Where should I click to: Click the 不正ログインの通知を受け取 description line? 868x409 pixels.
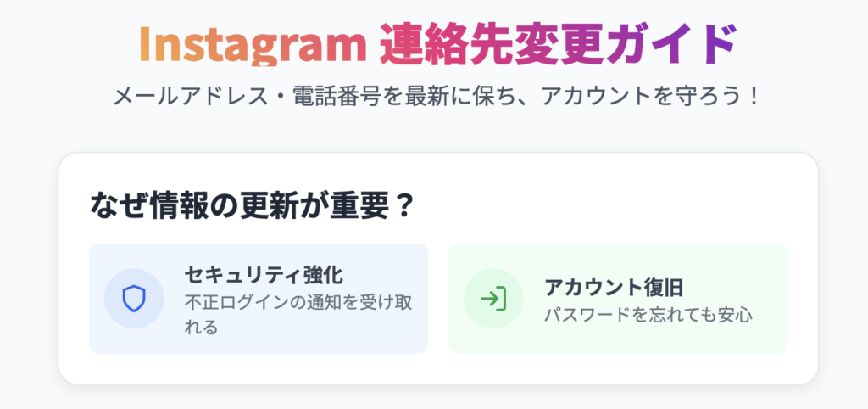point(298,303)
